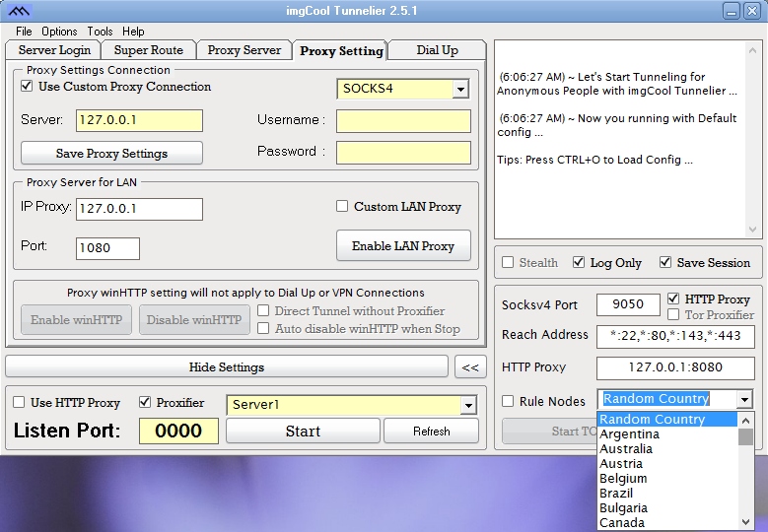The image size is (768, 532).
Task: Select Random Country in dropdown list
Action: (667, 420)
